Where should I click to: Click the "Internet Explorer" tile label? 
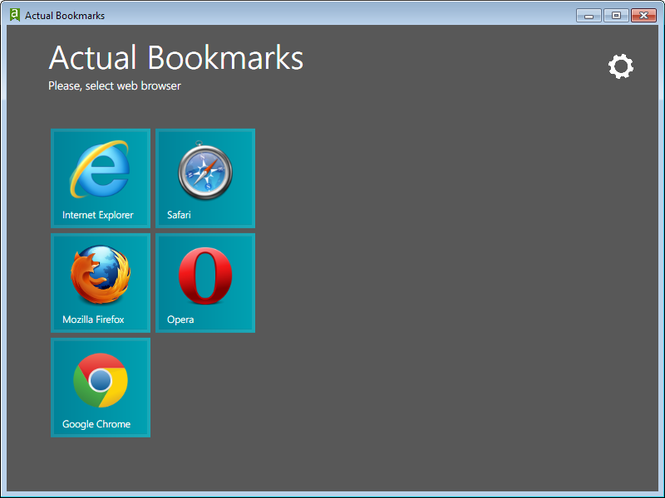pyautogui.click(x=97, y=215)
